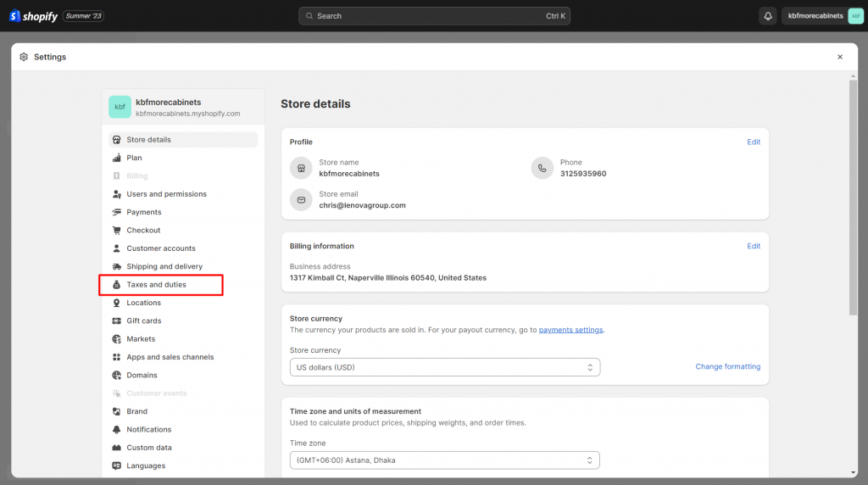Edit the Billing information
Screen dimensions: 868x485
coord(754,247)
